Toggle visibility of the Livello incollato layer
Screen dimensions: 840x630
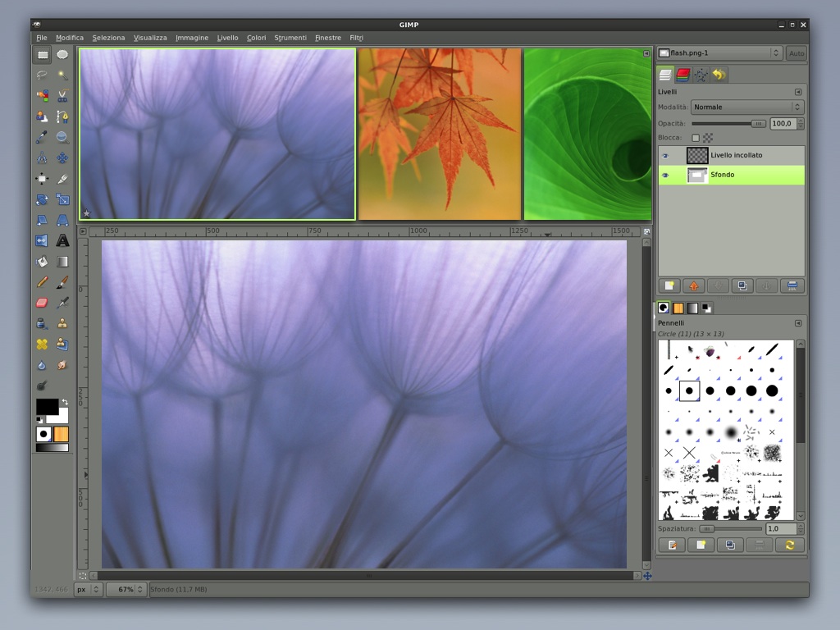[665, 155]
